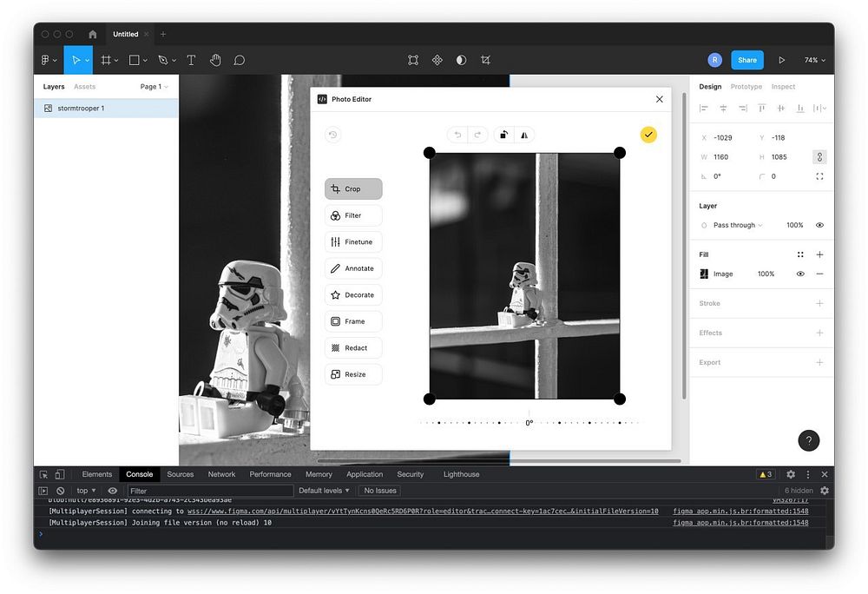Go to the Figma home icon

pyautogui.click(x=93, y=35)
